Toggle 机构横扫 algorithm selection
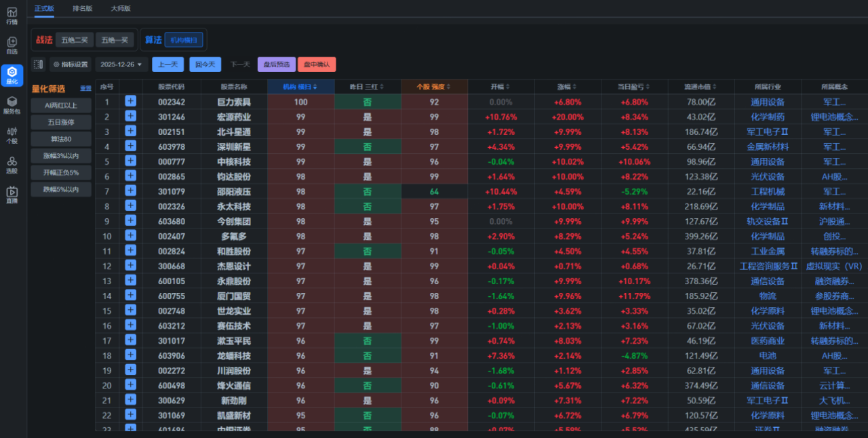Screen dimensions: 868x438 click(x=183, y=40)
